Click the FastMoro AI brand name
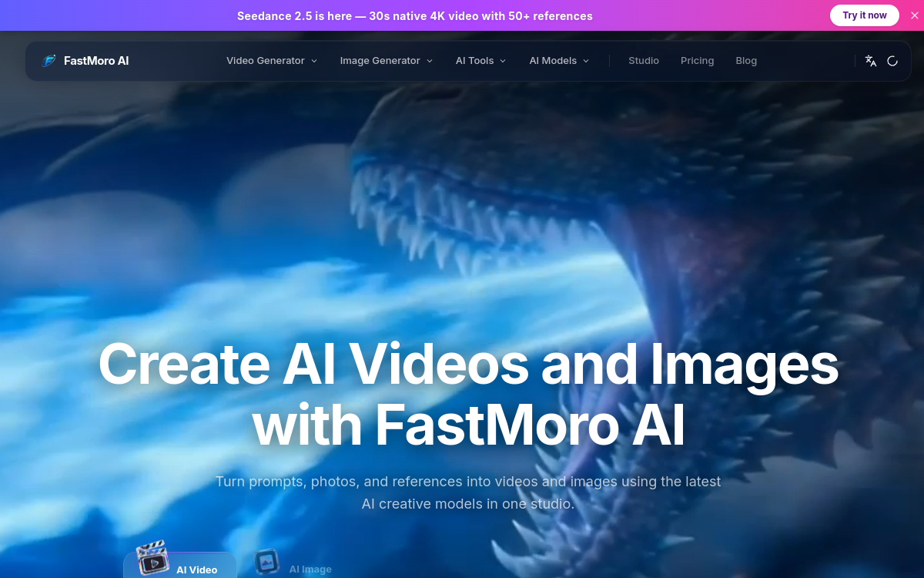 click(96, 61)
